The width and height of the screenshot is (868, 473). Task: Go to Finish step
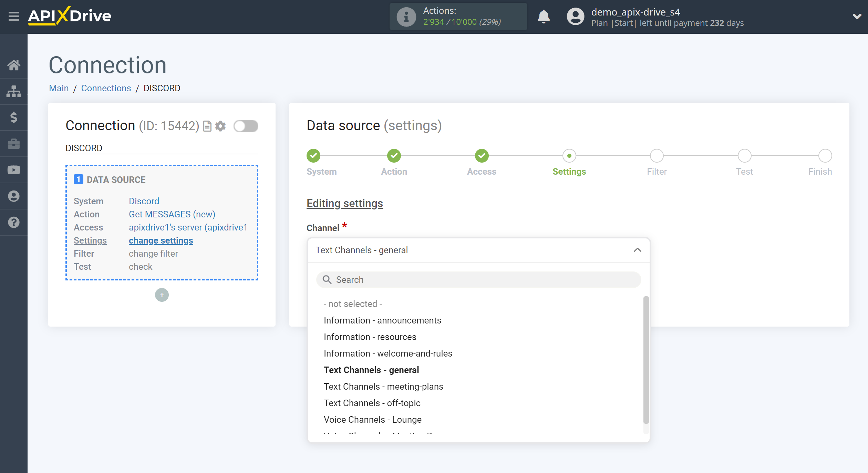(825, 156)
